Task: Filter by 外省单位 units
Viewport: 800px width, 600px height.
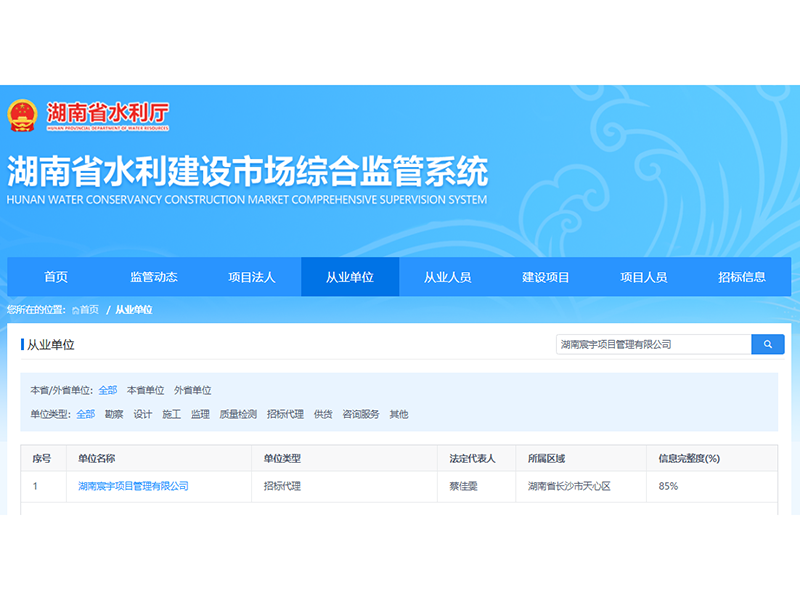Action: 192,390
